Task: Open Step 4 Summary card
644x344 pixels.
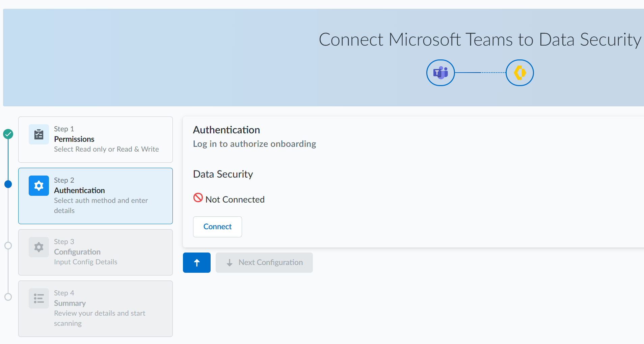Action: coord(96,309)
